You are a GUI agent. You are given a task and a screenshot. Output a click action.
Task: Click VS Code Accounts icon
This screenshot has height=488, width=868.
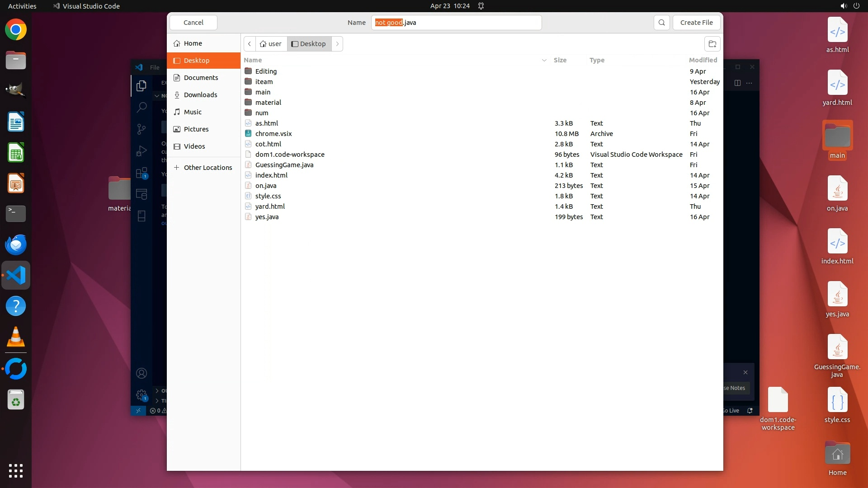point(142,373)
